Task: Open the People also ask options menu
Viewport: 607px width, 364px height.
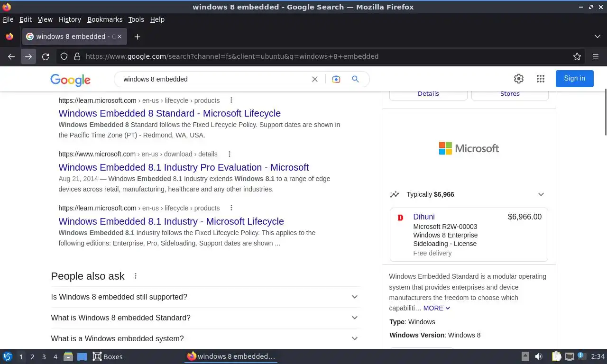Action: click(136, 276)
